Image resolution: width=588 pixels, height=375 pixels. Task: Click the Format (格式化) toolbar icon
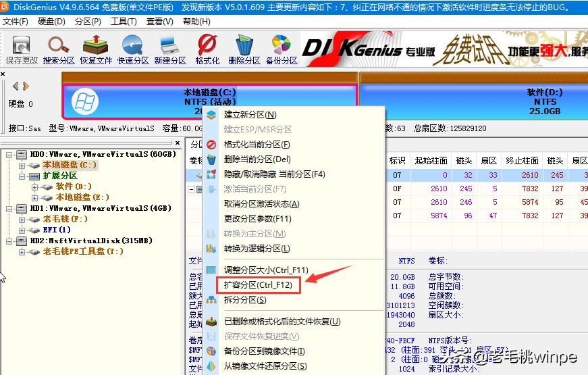(x=207, y=49)
